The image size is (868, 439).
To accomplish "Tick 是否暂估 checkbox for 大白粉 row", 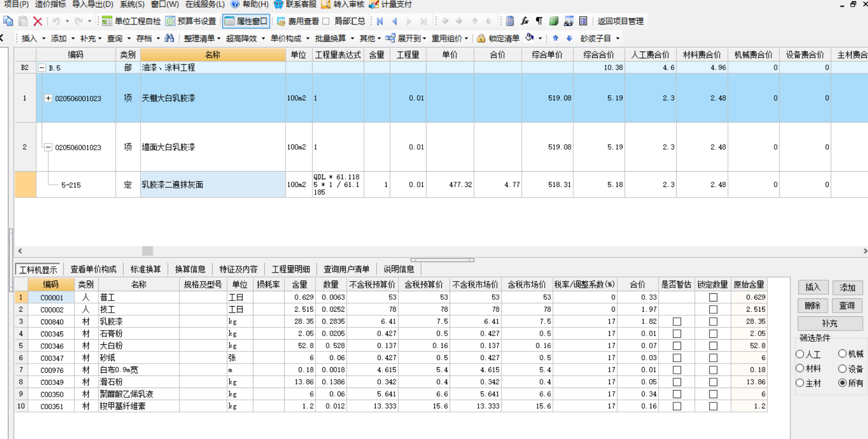I will click(677, 346).
